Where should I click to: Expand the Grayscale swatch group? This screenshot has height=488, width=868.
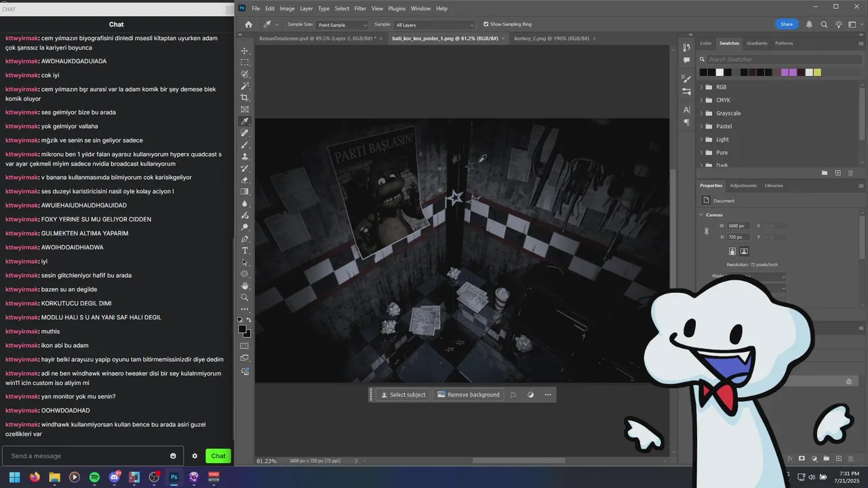pos(702,113)
